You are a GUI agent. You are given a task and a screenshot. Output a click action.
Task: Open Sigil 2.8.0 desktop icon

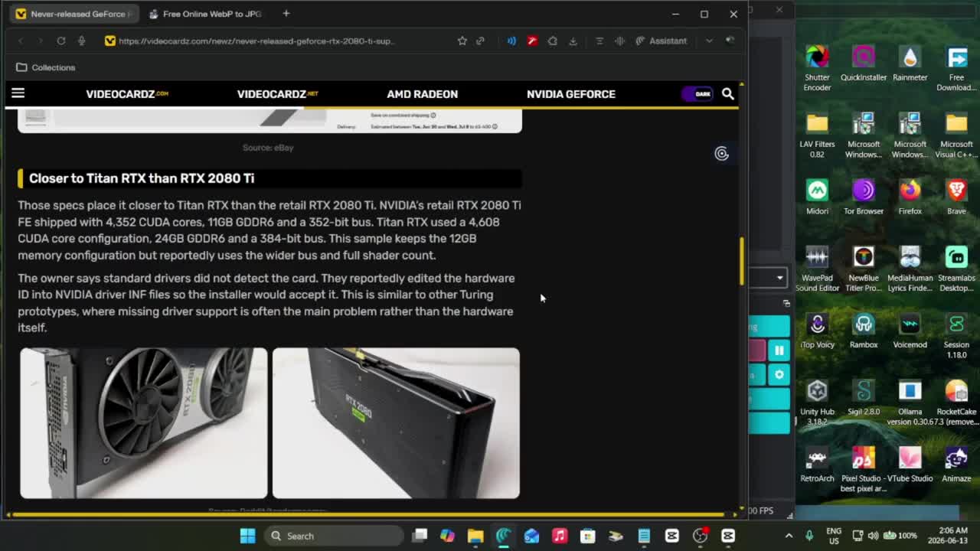(x=864, y=398)
